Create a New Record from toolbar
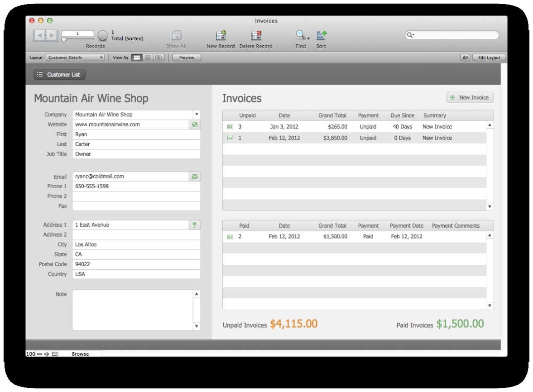The width and height of the screenshot is (533, 392). click(221, 35)
